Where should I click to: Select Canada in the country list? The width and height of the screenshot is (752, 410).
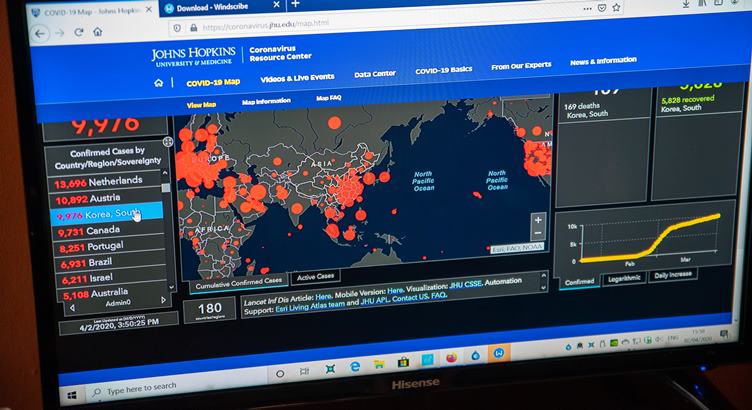[x=109, y=231]
